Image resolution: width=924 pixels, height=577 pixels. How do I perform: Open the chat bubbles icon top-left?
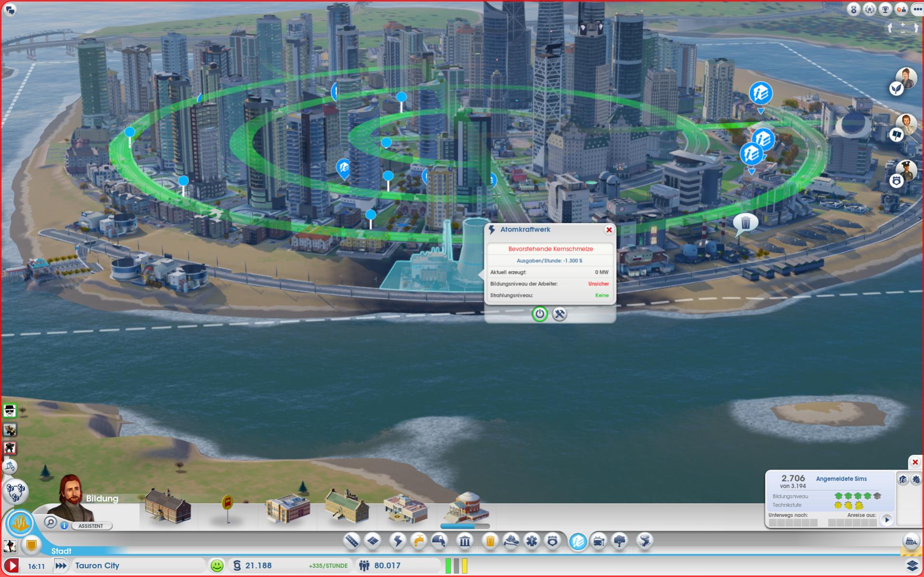10,10
